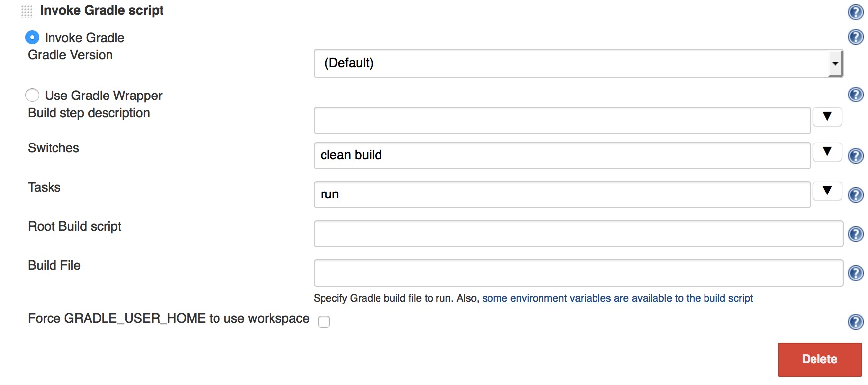Expand the Tasks text field
Screen dimensions: 868x385
tap(827, 191)
